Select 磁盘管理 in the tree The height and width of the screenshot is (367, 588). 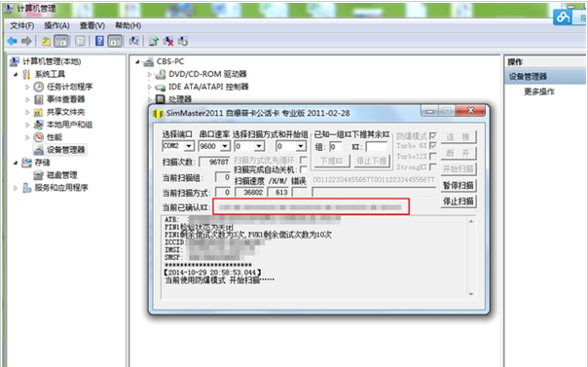[62, 175]
